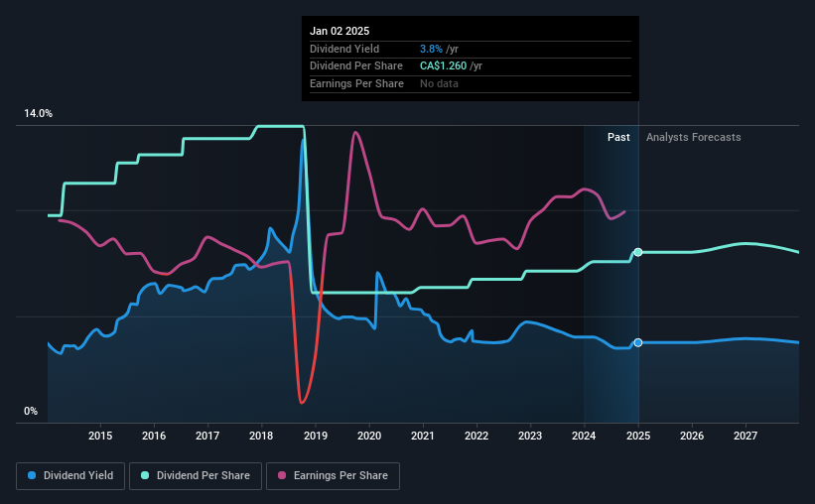Click the pink Earnings Per Share legend dot
This screenshot has height=504, width=815.
click(x=282, y=475)
